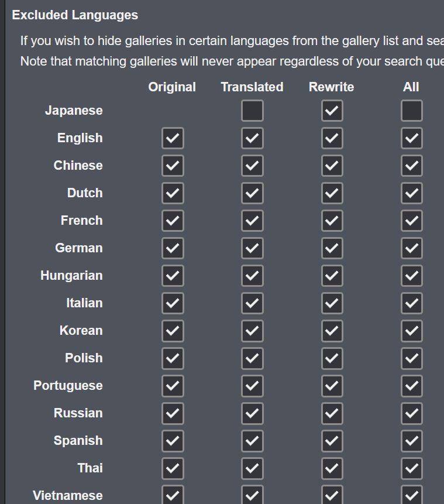Viewport: 444px width, 504px height.
Task: Uncheck the English All checkbox
Action: pyautogui.click(x=411, y=138)
